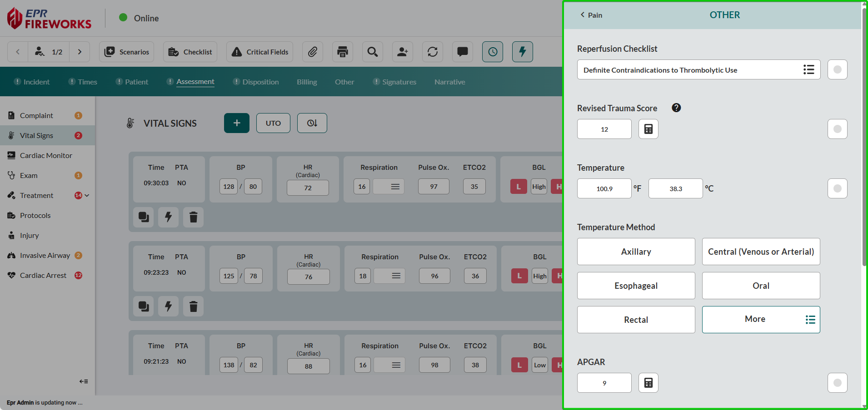Delete the 09:30:03 vitals entry

193,217
